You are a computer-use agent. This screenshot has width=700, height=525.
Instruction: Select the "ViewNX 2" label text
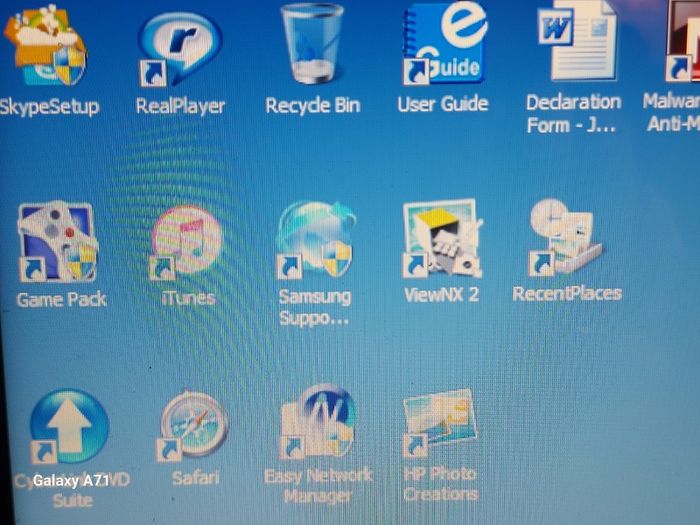tap(441, 295)
